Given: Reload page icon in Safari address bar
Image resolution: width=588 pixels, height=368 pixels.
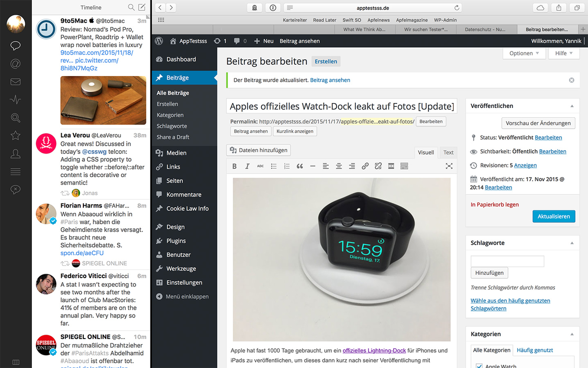Looking at the screenshot, I should tap(457, 8).
